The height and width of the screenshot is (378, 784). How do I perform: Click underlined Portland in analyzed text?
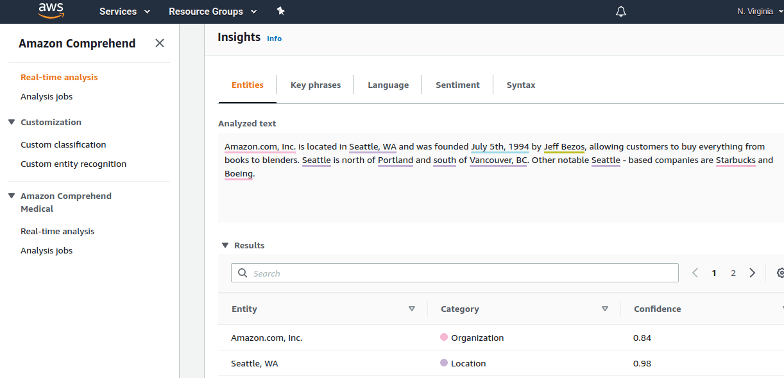396,160
